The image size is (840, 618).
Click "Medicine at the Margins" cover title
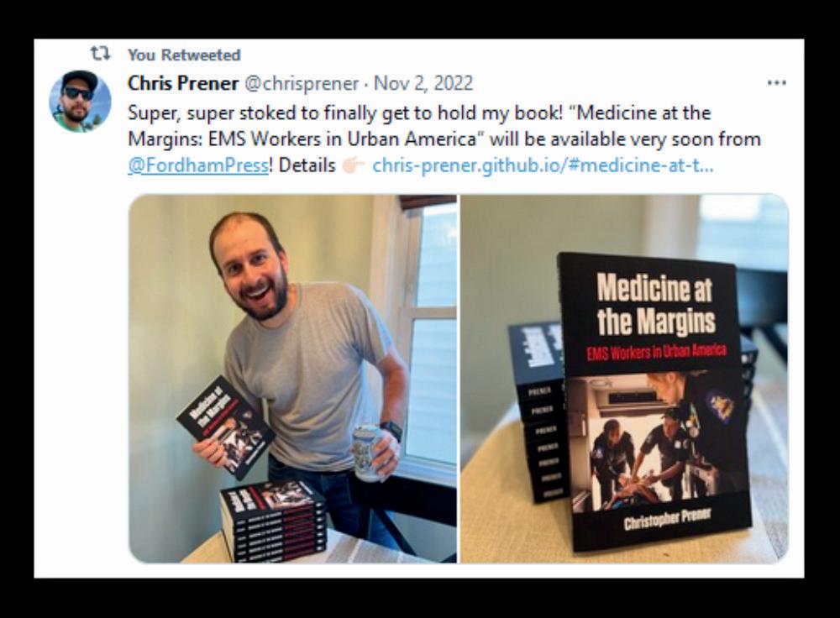[656, 304]
